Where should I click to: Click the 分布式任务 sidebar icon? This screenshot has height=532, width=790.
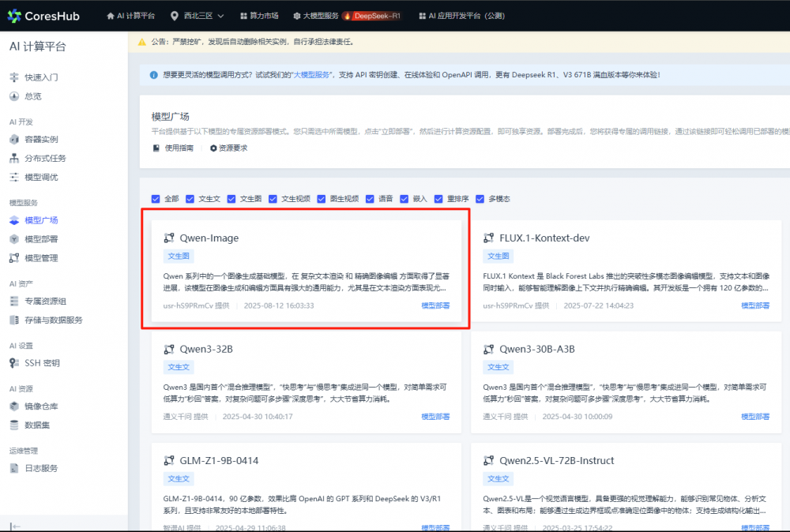(x=14, y=158)
